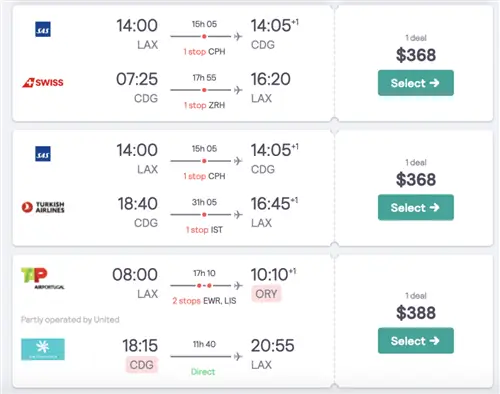Viewport: 500px width, 394px height.
Task: Click the teal snowflake airline logo
Action: 43,349
